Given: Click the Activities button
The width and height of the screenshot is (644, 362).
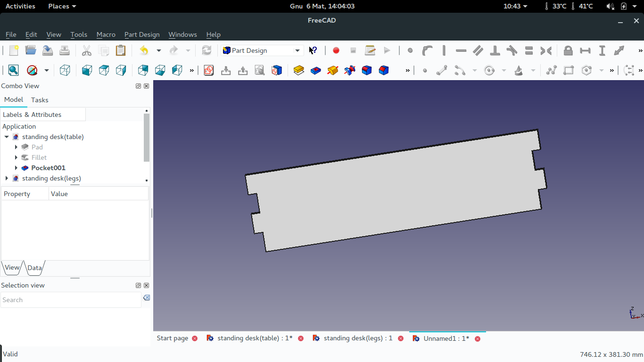Looking at the screenshot, I should point(20,6).
